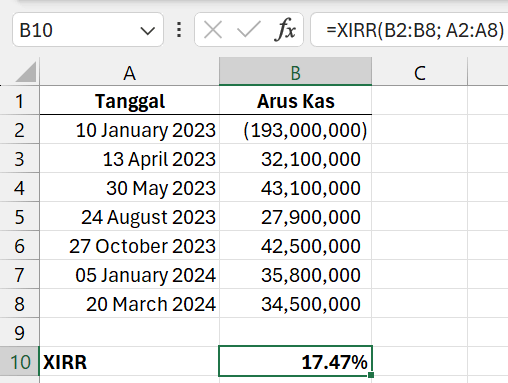Click the fill handle of cell B10
The image size is (508, 383).
click(x=371, y=375)
